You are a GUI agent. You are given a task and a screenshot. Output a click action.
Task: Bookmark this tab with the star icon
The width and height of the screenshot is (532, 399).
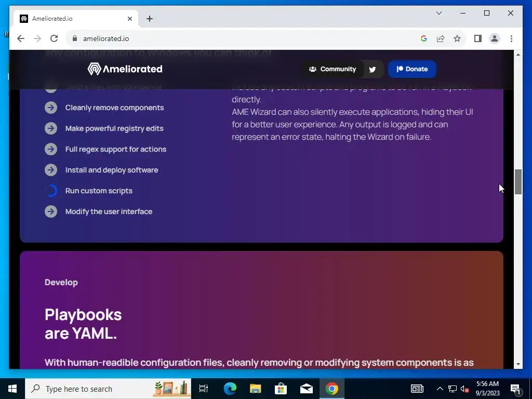pyautogui.click(x=457, y=38)
